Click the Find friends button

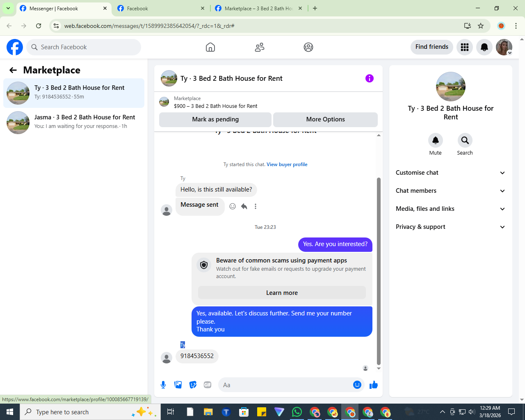432,47
